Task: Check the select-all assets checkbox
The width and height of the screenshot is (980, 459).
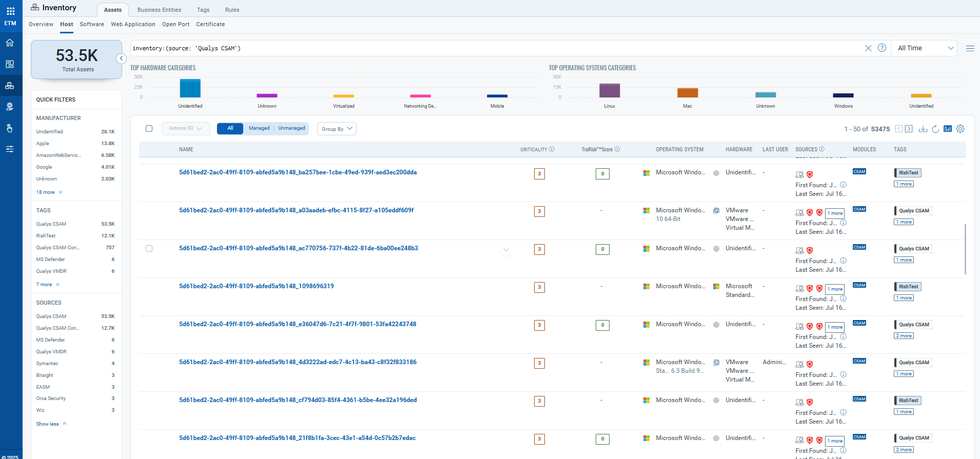Action: click(x=149, y=128)
